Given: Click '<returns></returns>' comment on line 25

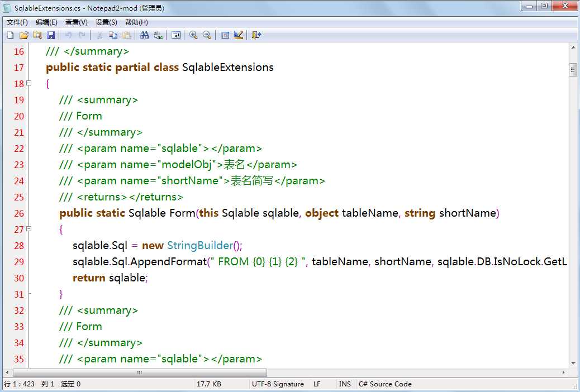Looking at the screenshot, I should coord(130,197).
